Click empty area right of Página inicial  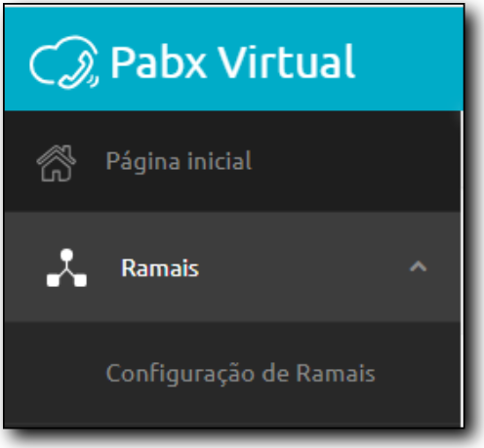point(354,161)
